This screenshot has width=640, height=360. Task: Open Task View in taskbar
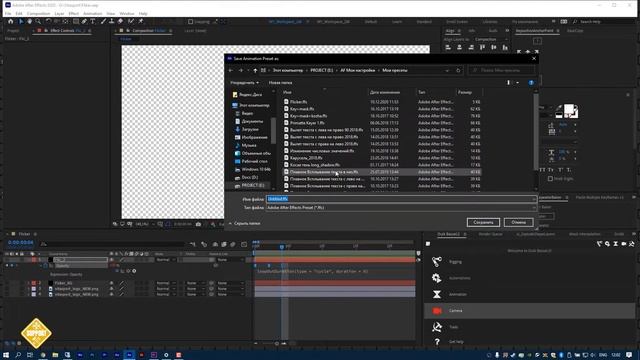point(30,355)
